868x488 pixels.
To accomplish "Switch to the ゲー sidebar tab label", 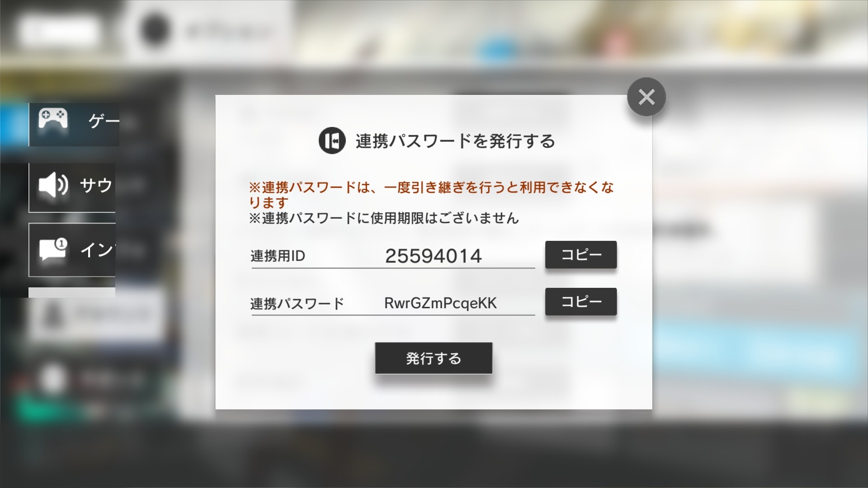I will [104, 121].
